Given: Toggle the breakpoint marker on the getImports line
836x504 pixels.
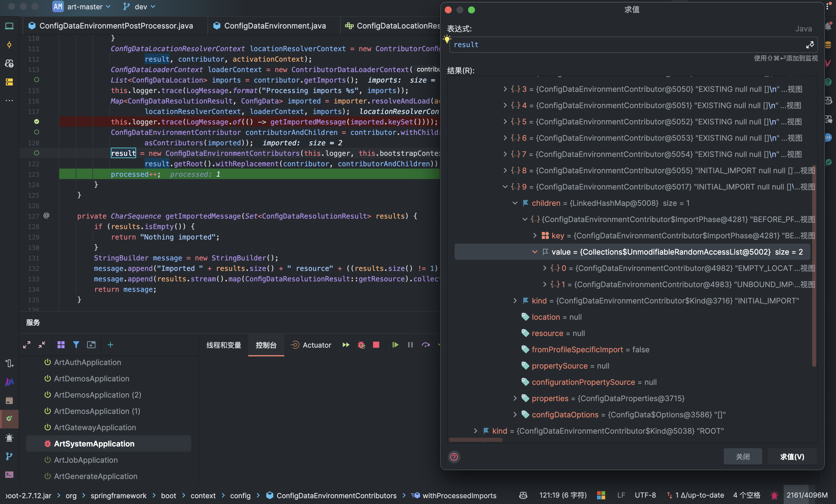Looking at the screenshot, I should tap(37, 80).
